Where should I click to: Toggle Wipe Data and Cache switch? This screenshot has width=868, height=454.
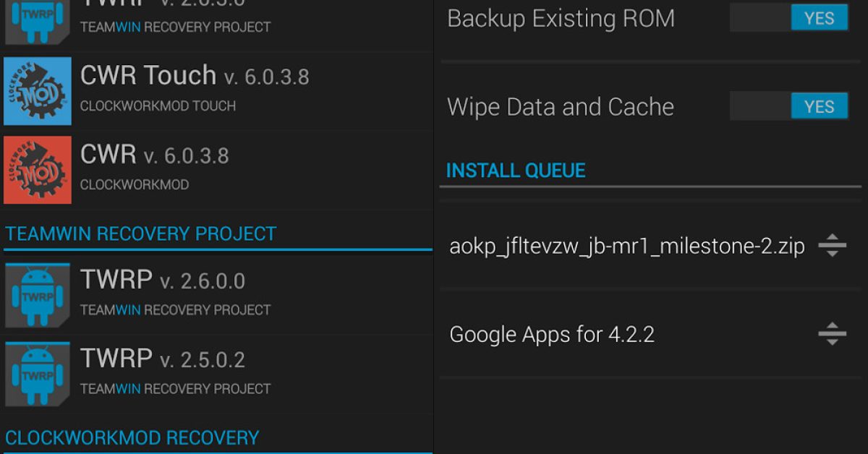[x=789, y=106]
